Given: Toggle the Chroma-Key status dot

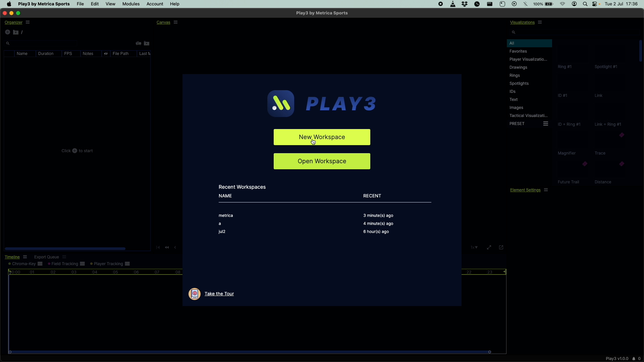Looking at the screenshot, I should 10,264.
